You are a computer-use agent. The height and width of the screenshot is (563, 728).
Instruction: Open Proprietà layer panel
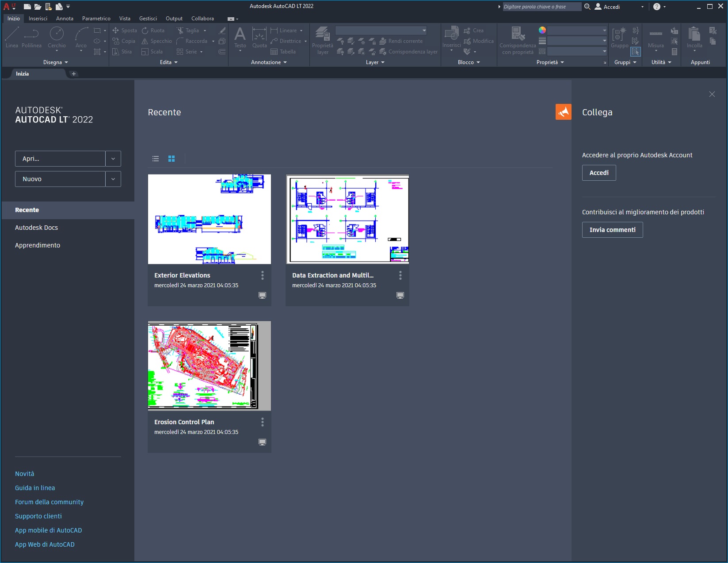(323, 40)
